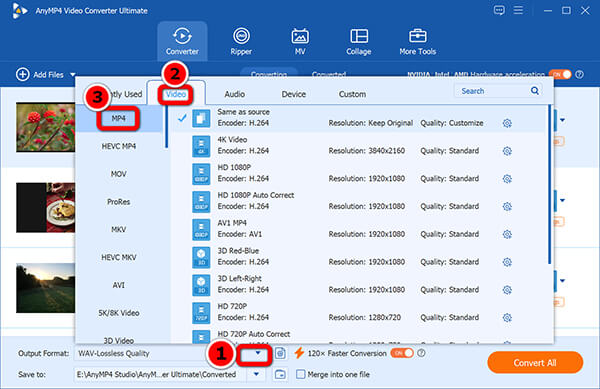
Task: Click the output settings icon beside format dropdown
Action: click(280, 353)
